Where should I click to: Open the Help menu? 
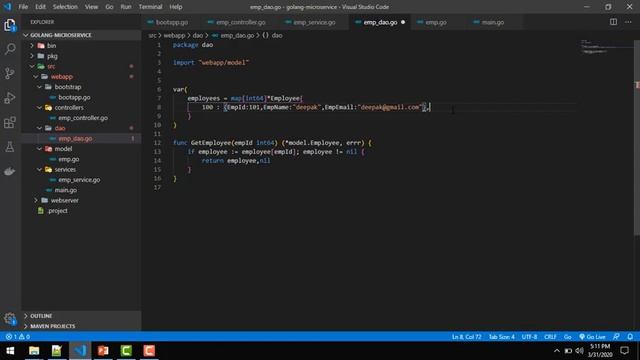click(x=176, y=7)
